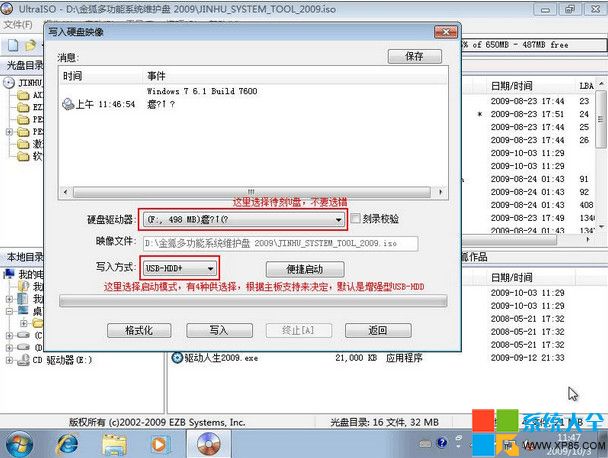Expand the second PE folder node
Image resolution: width=608 pixels, height=458 pixels.
pos(9,132)
